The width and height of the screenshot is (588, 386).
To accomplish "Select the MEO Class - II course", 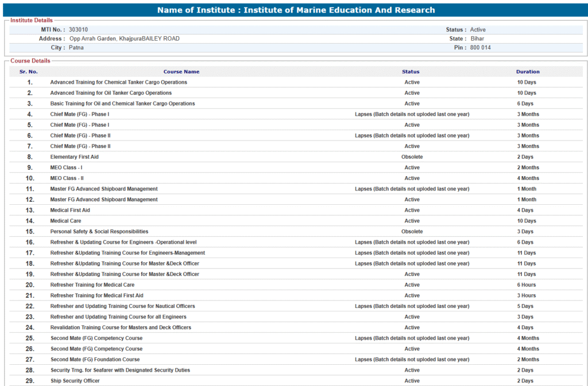I will [x=67, y=178].
